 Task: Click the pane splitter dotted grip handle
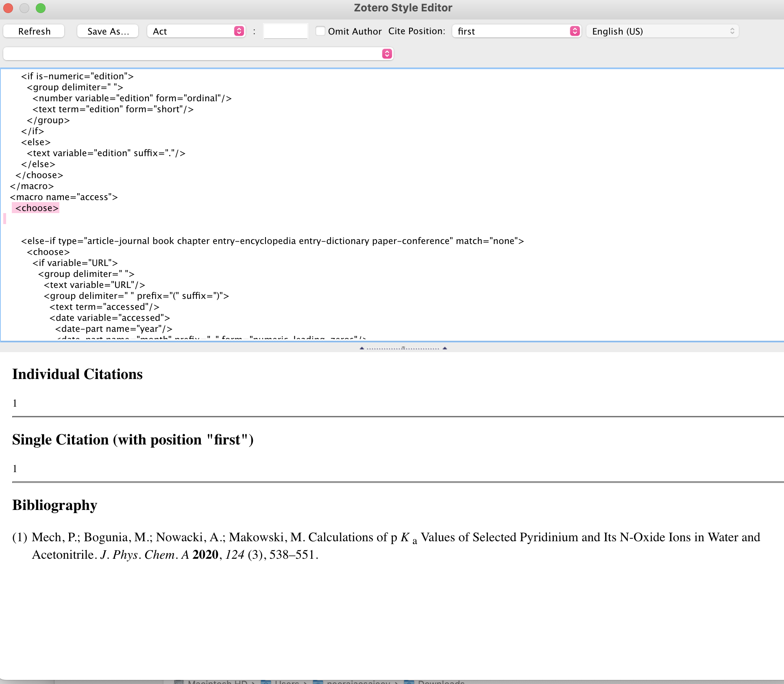point(403,348)
